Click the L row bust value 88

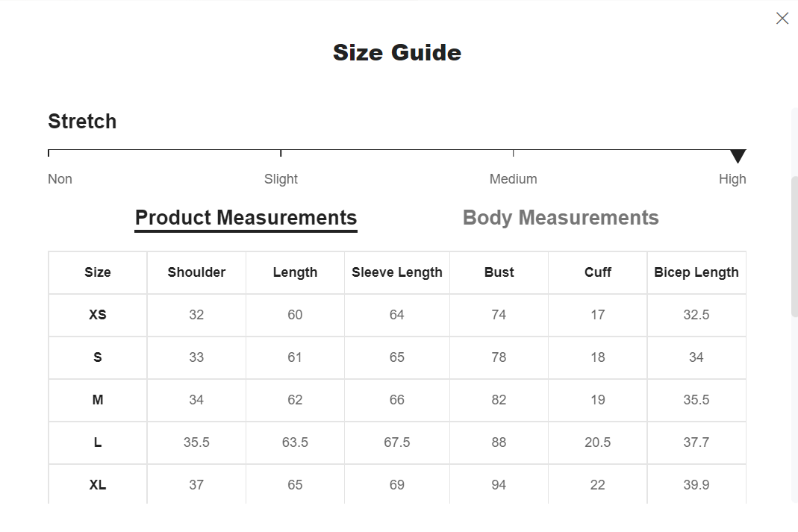click(x=499, y=442)
